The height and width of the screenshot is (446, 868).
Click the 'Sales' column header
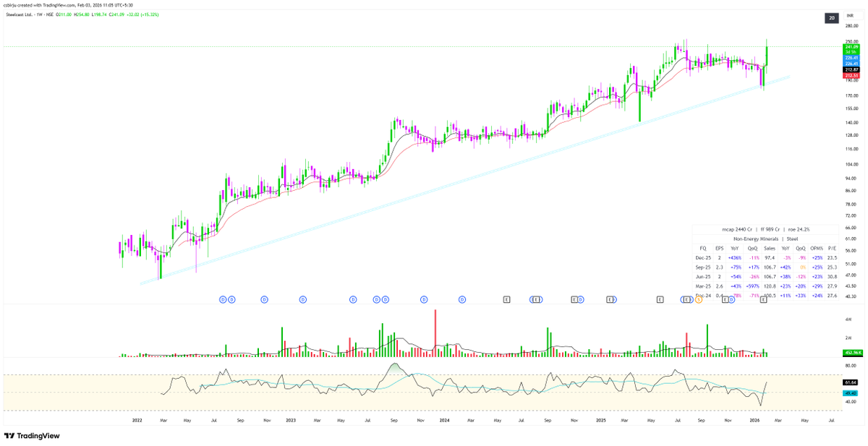(x=770, y=249)
